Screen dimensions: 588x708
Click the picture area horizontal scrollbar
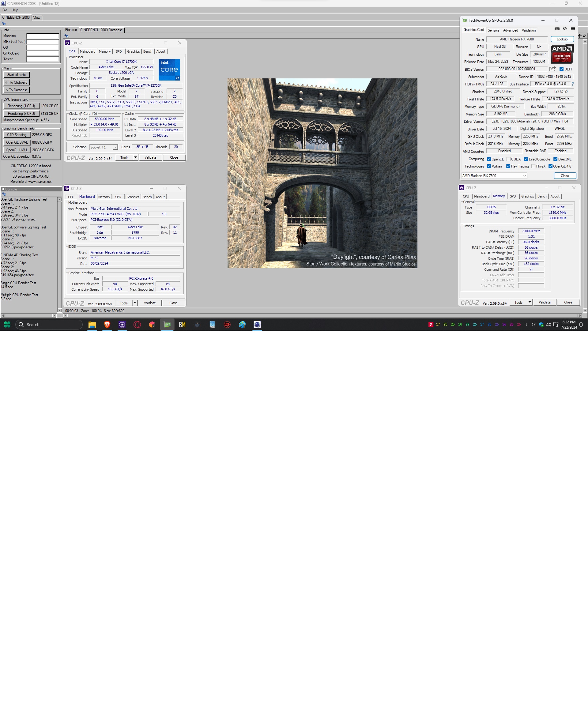323,315
